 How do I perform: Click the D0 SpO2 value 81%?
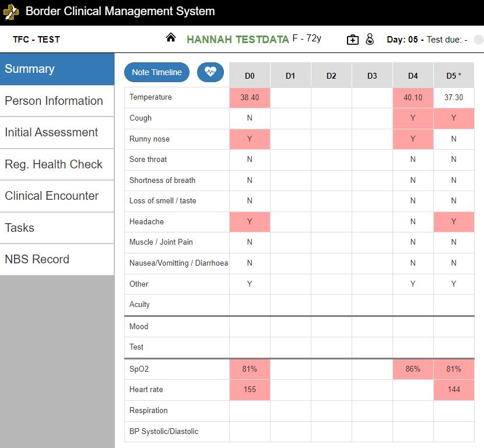(250, 369)
